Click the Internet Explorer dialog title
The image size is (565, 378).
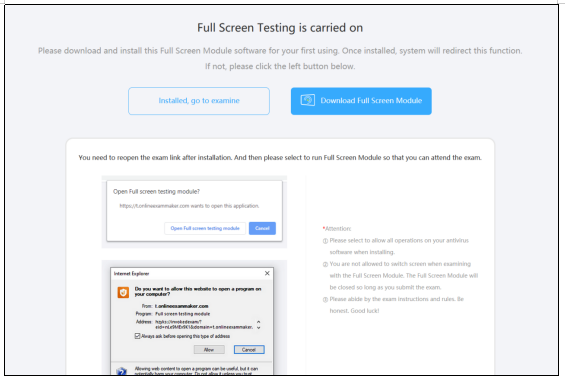[132, 274]
